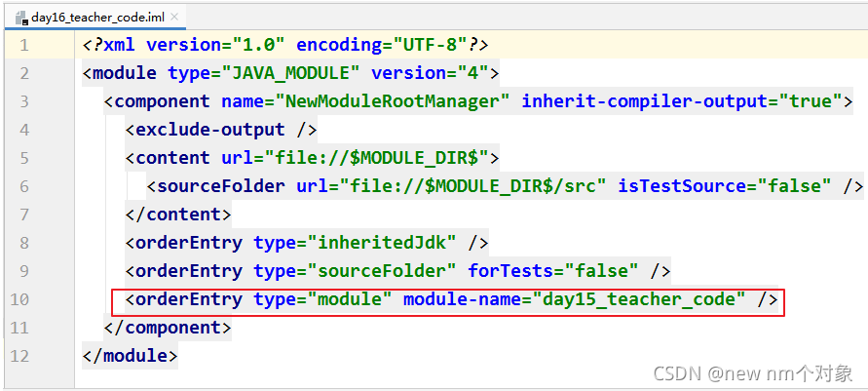
Task: Click line number 2 in the gutter
Action: [x=23, y=73]
